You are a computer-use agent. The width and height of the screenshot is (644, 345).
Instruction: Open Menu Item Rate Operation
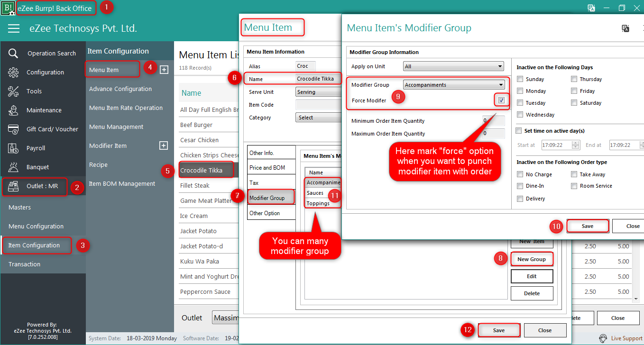pos(126,108)
